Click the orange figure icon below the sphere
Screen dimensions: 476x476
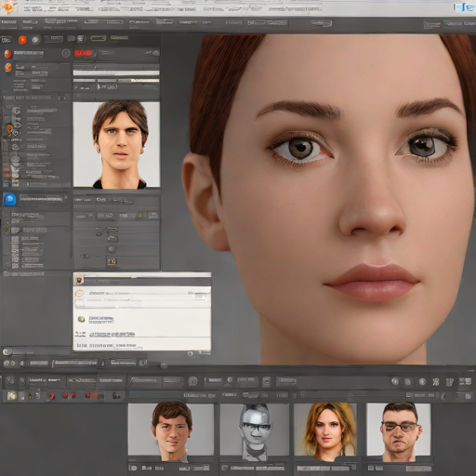[x=8, y=67]
